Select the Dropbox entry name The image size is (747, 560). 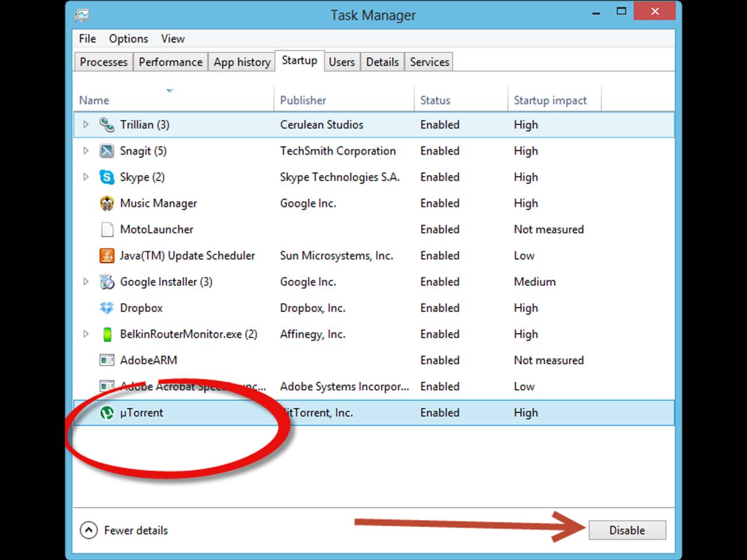pyautogui.click(x=141, y=307)
